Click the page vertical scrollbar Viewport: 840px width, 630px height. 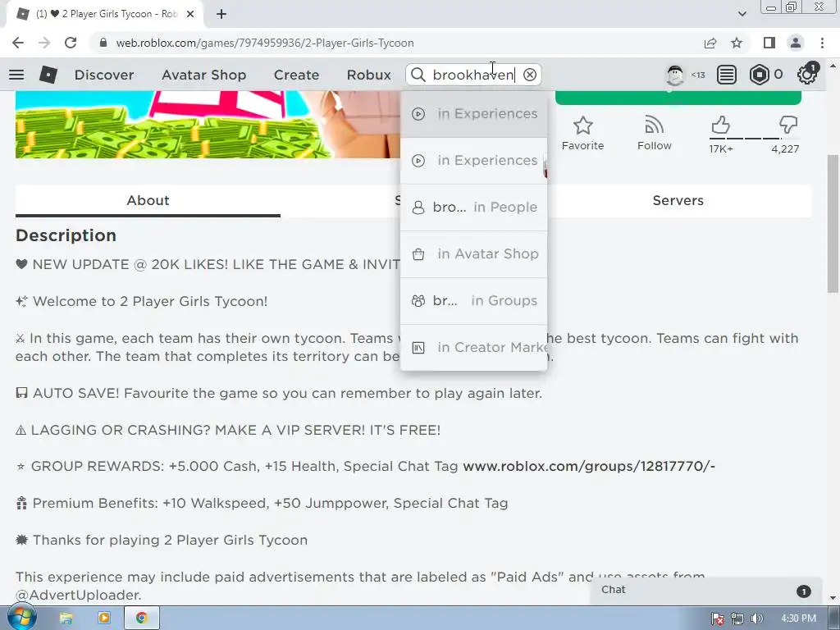(x=833, y=225)
